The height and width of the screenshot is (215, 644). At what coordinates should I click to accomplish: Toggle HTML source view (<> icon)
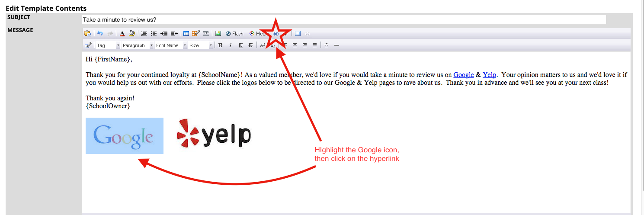pyautogui.click(x=308, y=33)
